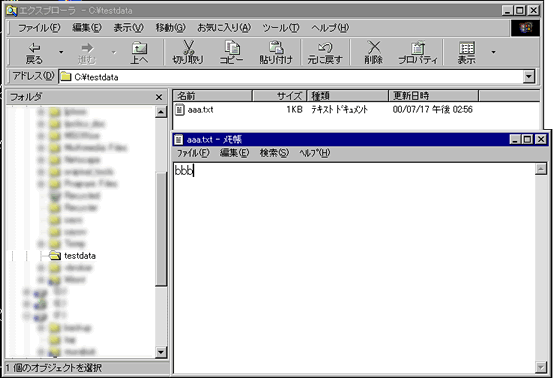This screenshot has height=378, width=557.
Task: Open Notepad's ヘルプ(H) menu
Action: point(314,153)
